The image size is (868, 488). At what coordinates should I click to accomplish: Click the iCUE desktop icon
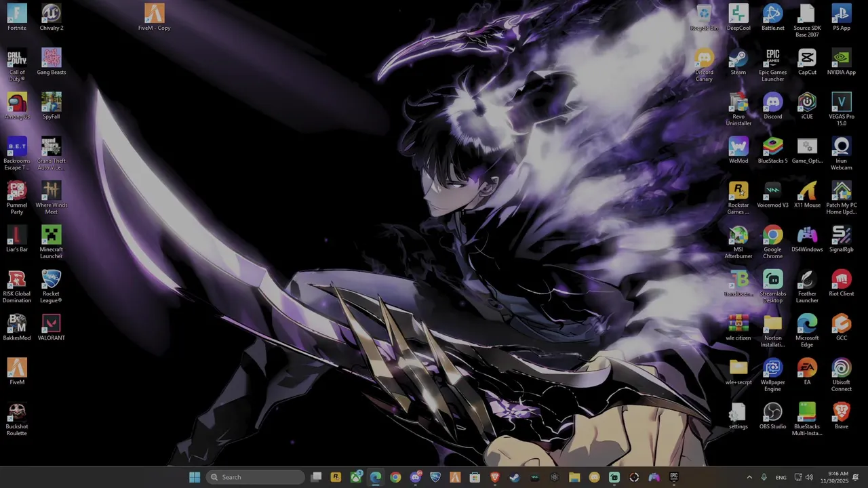point(807,106)
